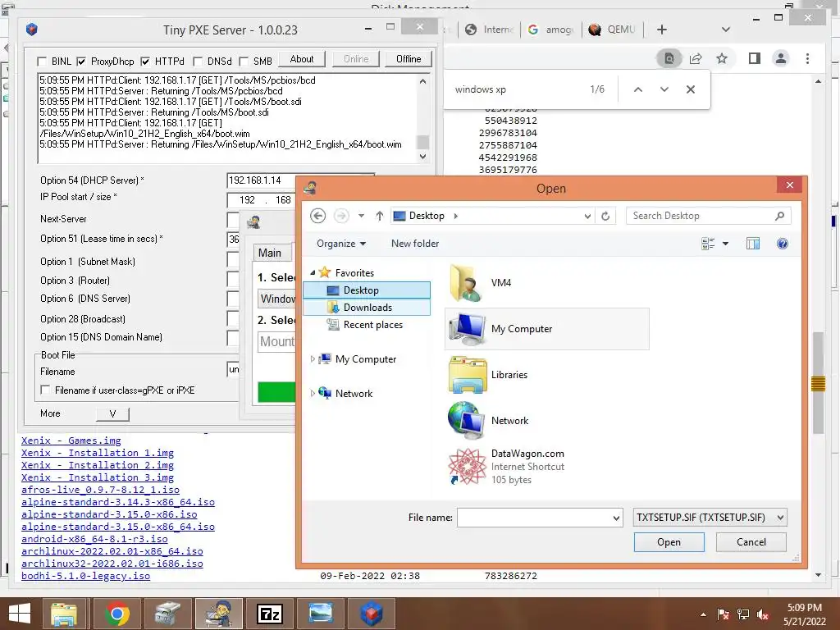
Task: Go up one folder level in the Open dialog
Action: point(379,216)
